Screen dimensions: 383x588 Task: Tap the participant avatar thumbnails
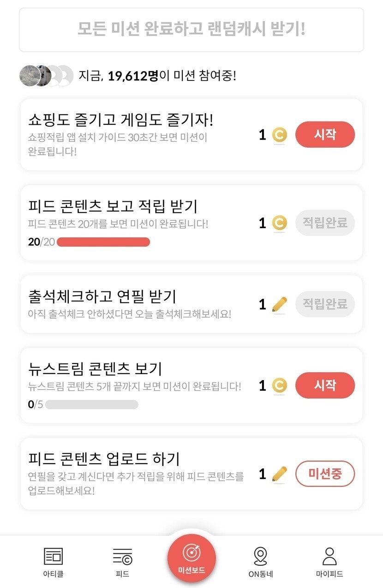pos(46,75)
